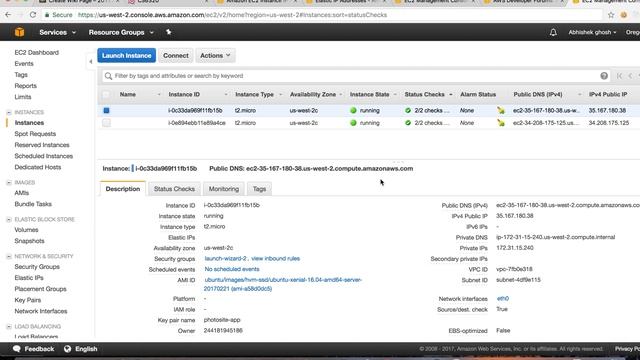
Task: Open Abhishek ghosh account menu
Action: (592, 32)
